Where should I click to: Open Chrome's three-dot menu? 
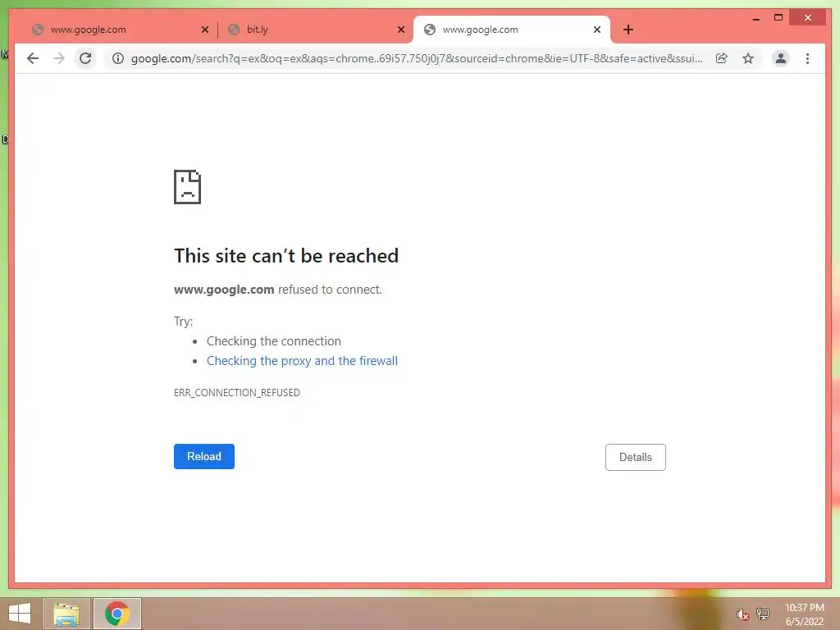807,58
